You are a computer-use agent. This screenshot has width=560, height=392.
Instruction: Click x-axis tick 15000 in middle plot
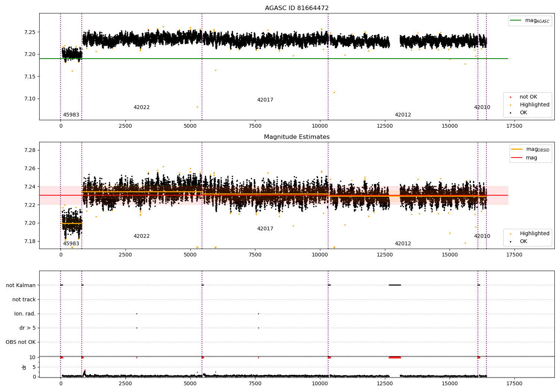(x=449, y=255)
